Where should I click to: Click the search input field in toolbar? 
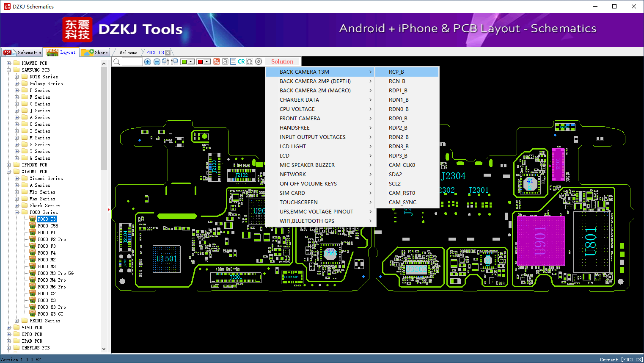click(132, 62)
